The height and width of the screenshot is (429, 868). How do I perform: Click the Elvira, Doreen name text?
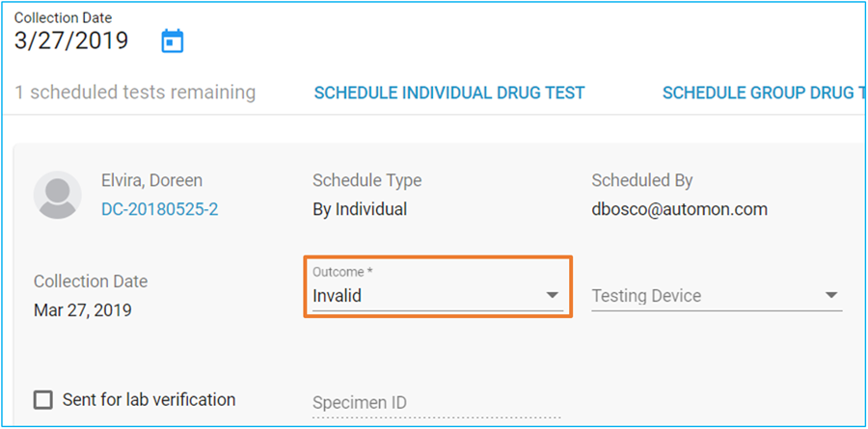[151, 180]
